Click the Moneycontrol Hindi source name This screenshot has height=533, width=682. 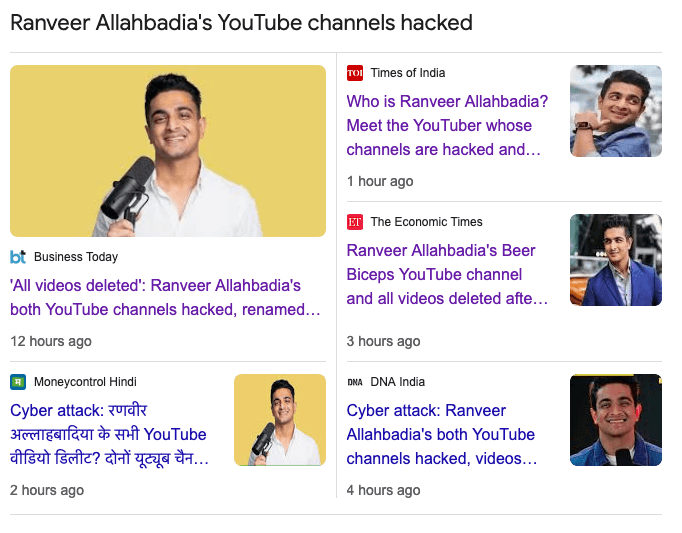85,382
